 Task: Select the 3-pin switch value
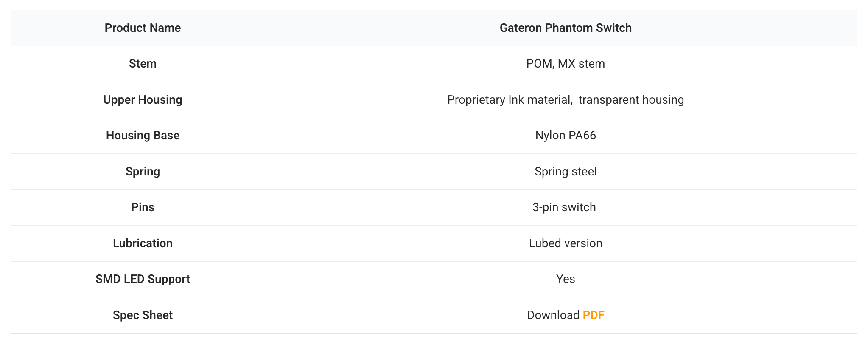tap(564, 207)
